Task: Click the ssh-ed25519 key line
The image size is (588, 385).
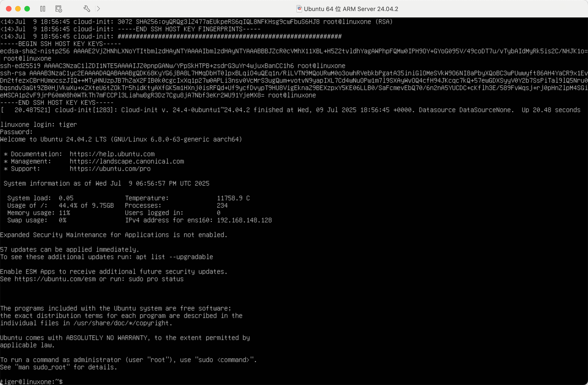Action: click(173, 66)
